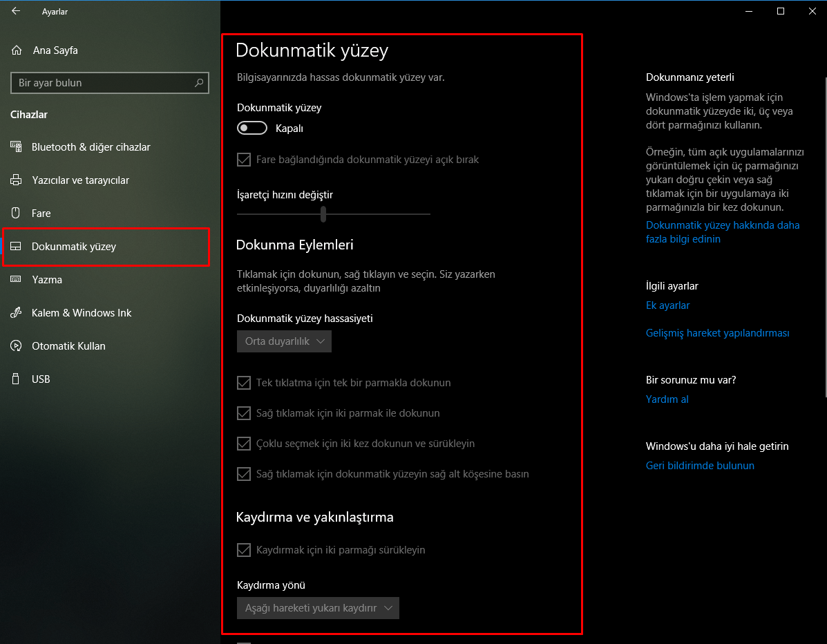
Task: Go to Yazıcılar ve tarayıcılar page
Action: point(110,180)
